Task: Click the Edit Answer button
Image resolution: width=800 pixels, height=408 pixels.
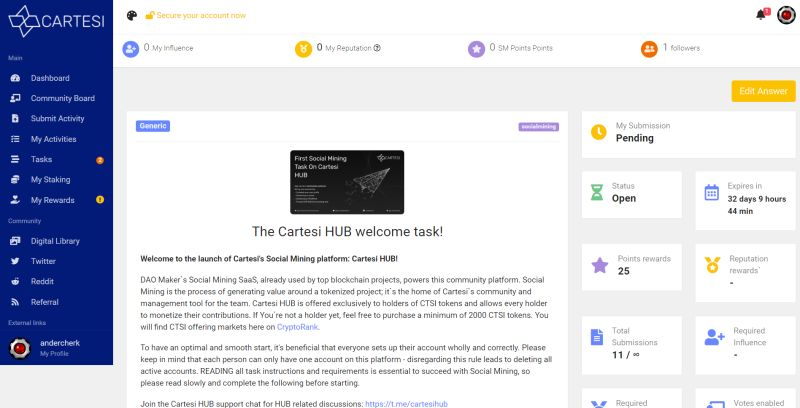Action: pyautogui.click(x=763, y=91)
